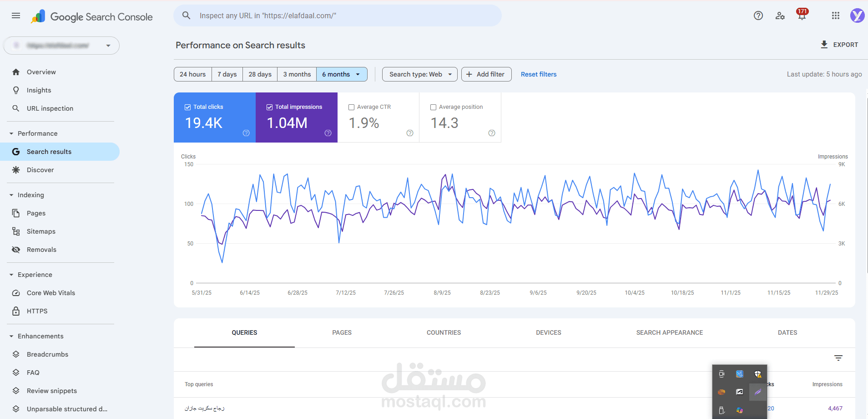Image resolution: width=868 pixels, height=419 pixels.
Task: Open the property selector dropdown
Action: (x=61, y=46)
